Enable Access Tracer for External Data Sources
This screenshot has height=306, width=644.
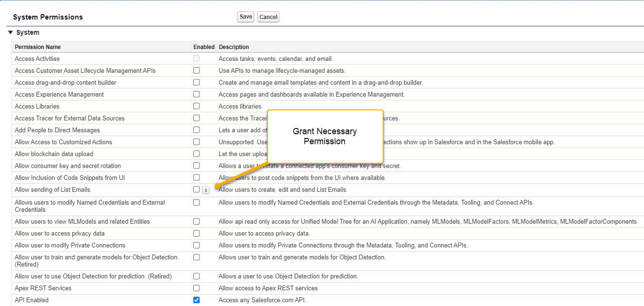point(196,118)
